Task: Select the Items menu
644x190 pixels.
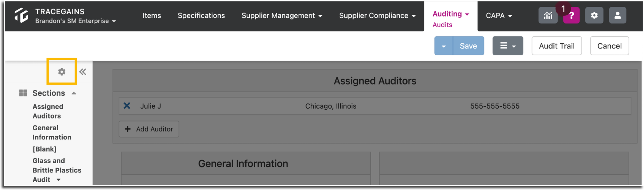Action: click(x=152, y=15)
